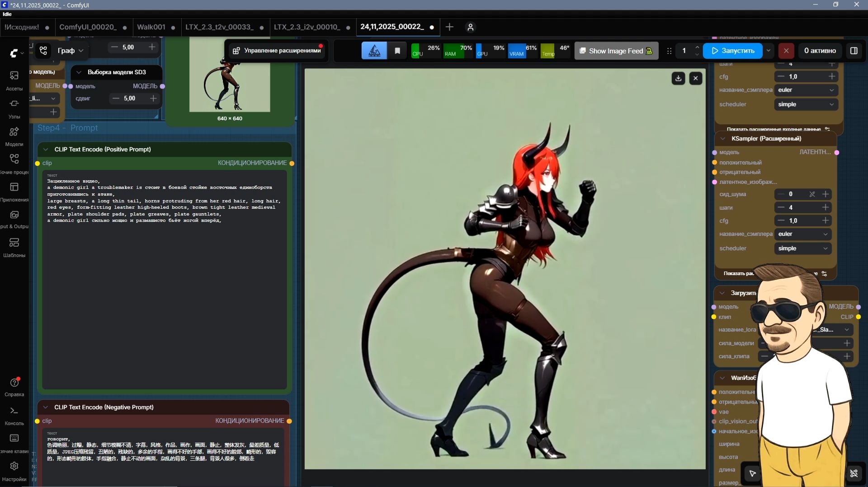
Task: Add a new workflow tab
Action: point(449,27)
